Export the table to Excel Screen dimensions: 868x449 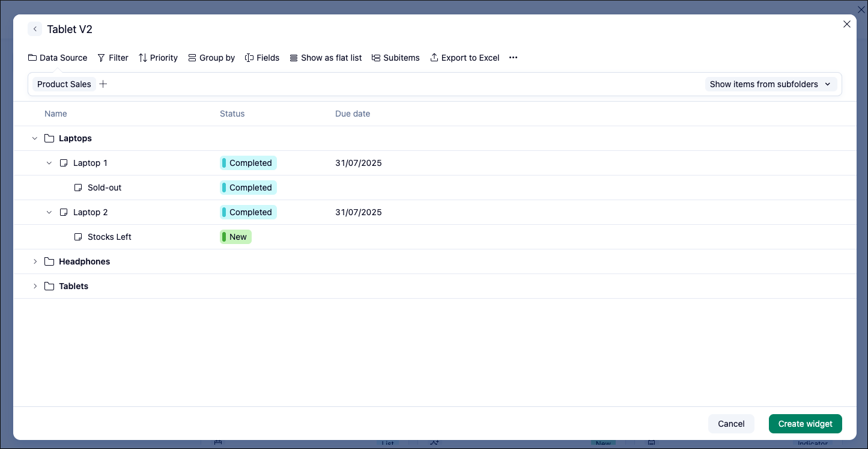465,58
